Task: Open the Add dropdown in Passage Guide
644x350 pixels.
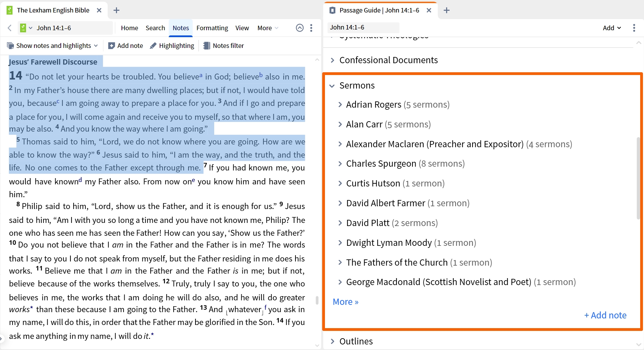Action: tap(612, 28)
